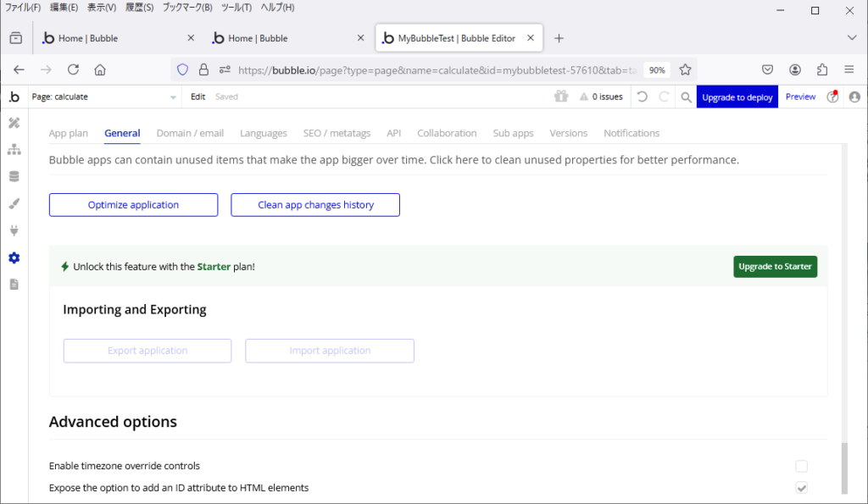Open the 編集(E) menu
The image size is (868, 504).
pyautogui.click(x=64, y=8)
